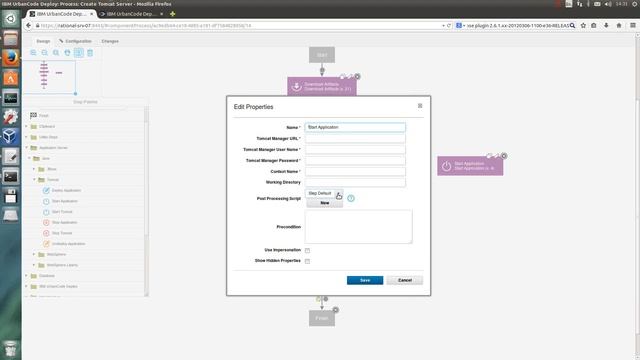Click the Firefox icon in the Ubuntu launcher
The width and height of the screenshot is (640, 360).
11,58
